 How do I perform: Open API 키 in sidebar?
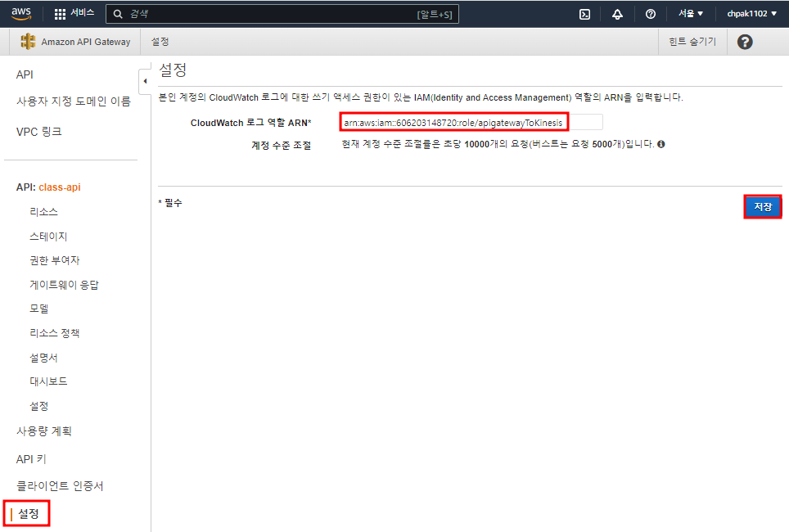point(31,459)
